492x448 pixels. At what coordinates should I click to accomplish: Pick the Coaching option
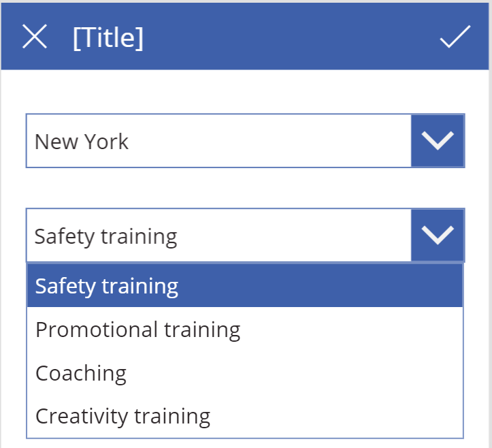coord(245,373)
